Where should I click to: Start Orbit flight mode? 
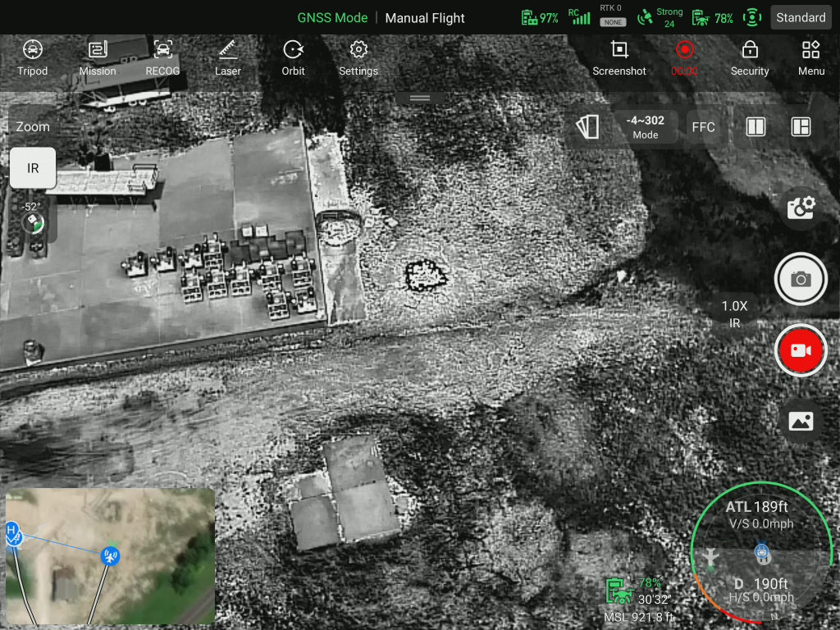tap(293, 57)
